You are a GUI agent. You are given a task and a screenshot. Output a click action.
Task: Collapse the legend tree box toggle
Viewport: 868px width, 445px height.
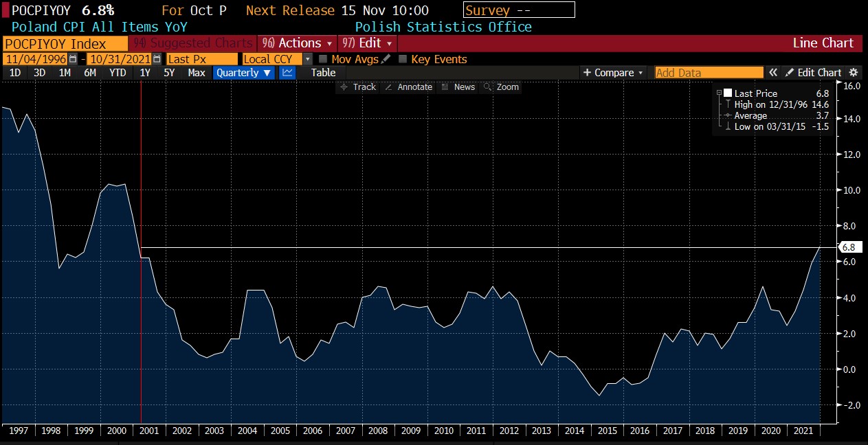[719, 93]
